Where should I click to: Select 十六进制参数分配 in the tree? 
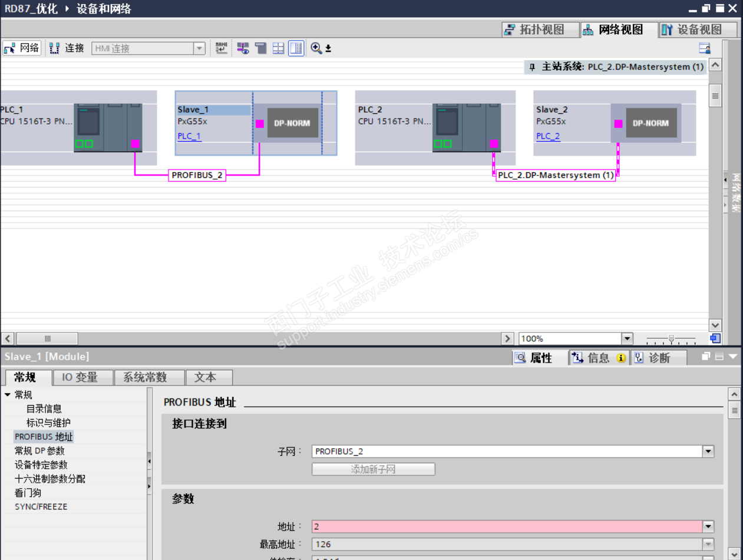tap(49, 479)
